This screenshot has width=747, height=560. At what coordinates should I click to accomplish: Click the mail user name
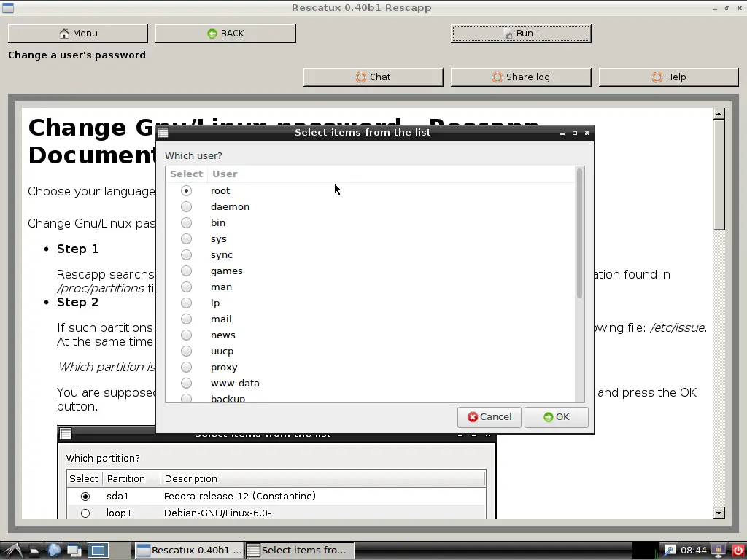click(221, 319)
